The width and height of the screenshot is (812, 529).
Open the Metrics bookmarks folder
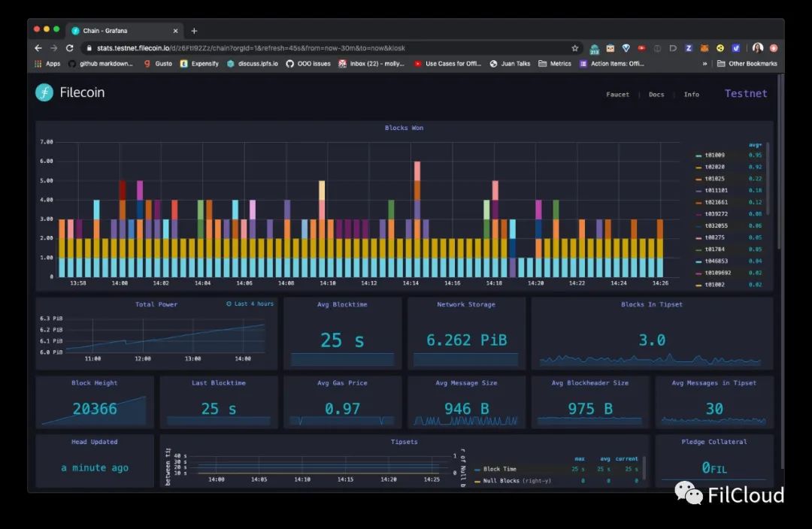(555, 64)
